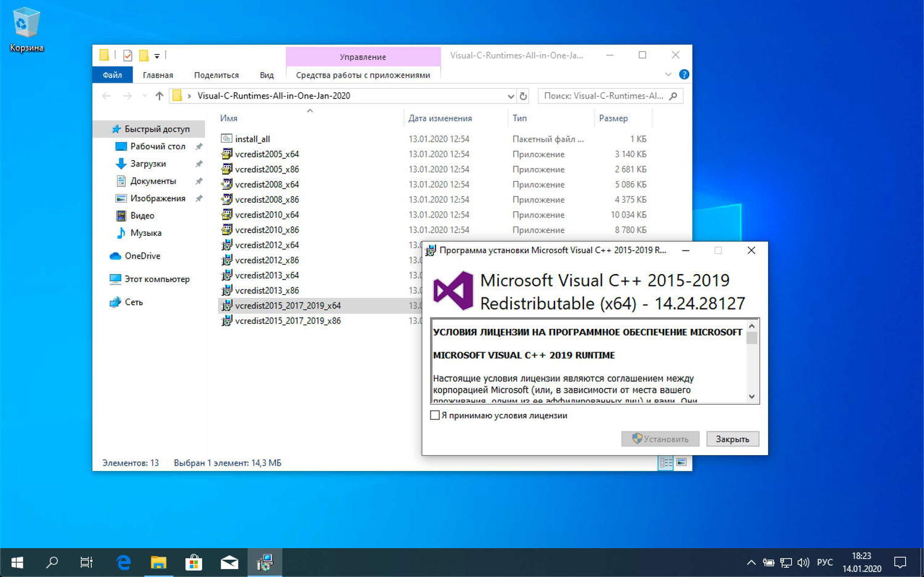
Task: Open Изображения in the navigation pane
Action: [x=158, y=198]
